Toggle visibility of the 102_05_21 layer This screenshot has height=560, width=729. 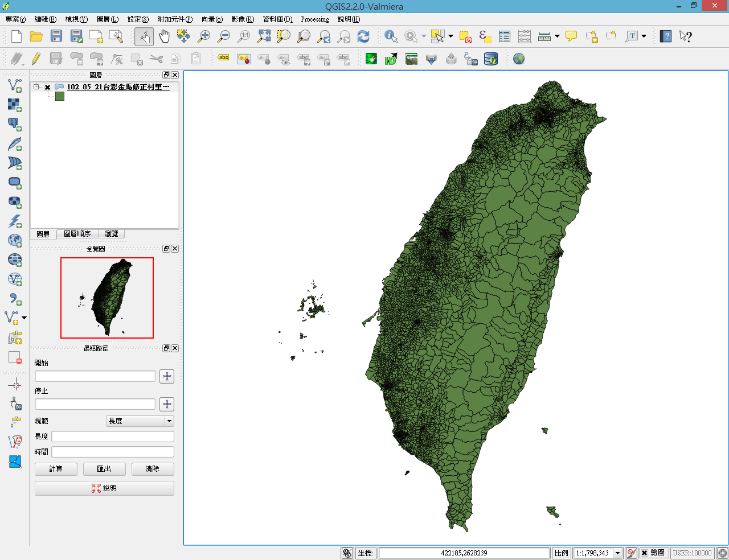coord(48,87)
